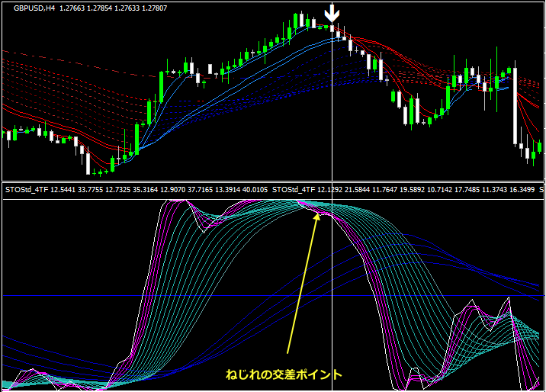Click the lowest white candle at far right

529,155
